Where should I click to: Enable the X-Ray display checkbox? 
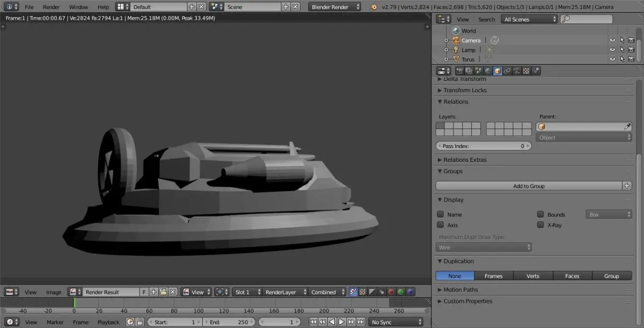coord(540,225)
